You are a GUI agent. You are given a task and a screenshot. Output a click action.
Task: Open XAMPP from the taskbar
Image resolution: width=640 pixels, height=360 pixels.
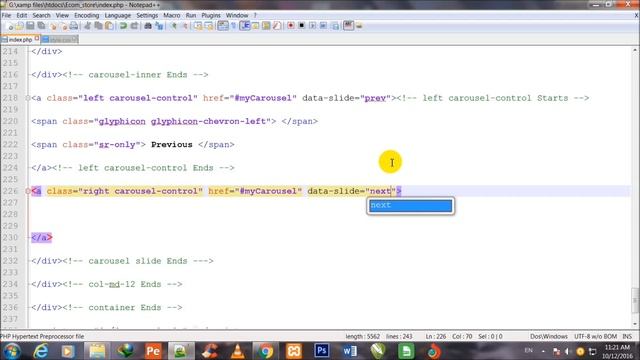click(293, 351)
